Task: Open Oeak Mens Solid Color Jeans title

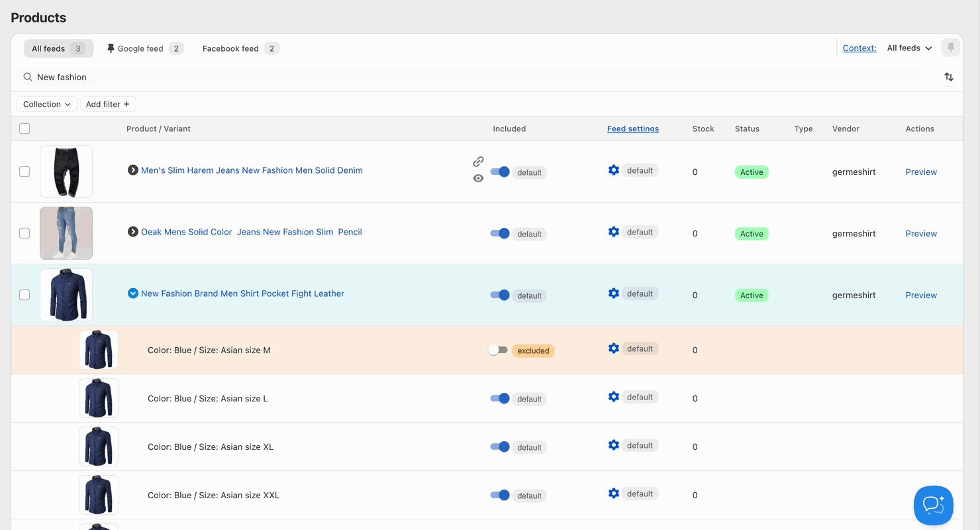Action: [x=252, y=232]
